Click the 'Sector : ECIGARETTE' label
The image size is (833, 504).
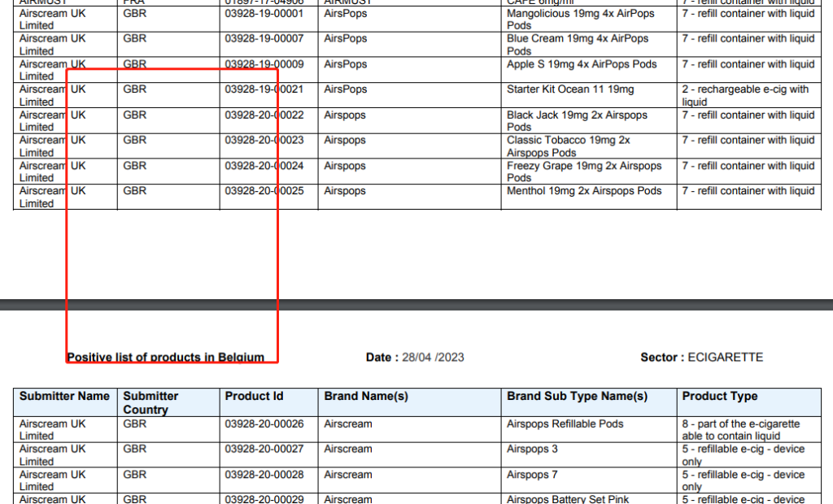[702, 357]
